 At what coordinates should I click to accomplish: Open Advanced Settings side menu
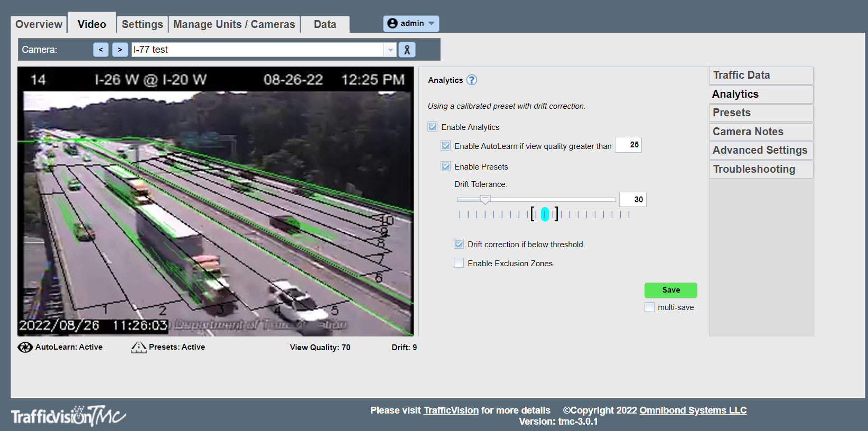coord(761,150)
